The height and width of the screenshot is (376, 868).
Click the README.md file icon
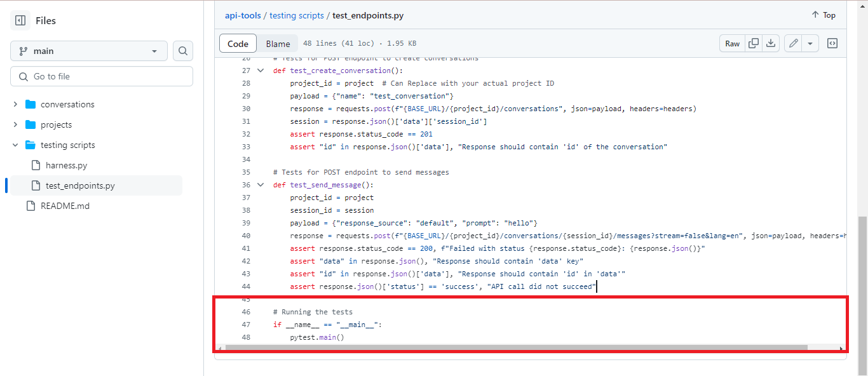[x=31, y=206]
